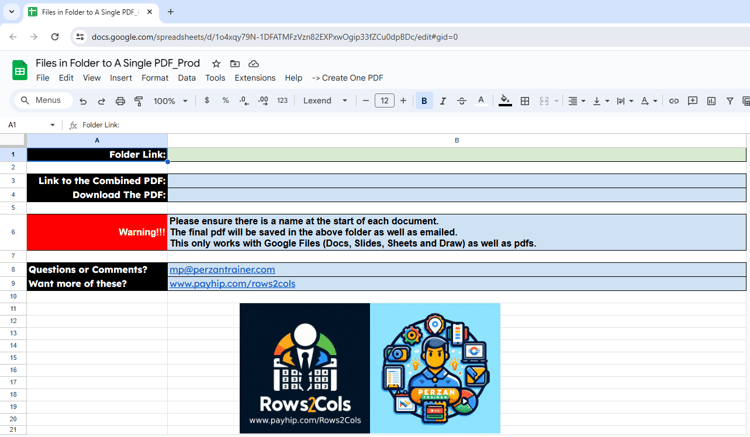Click the insert chart icon
Screen dimensions: 750x437
(711, 101)
